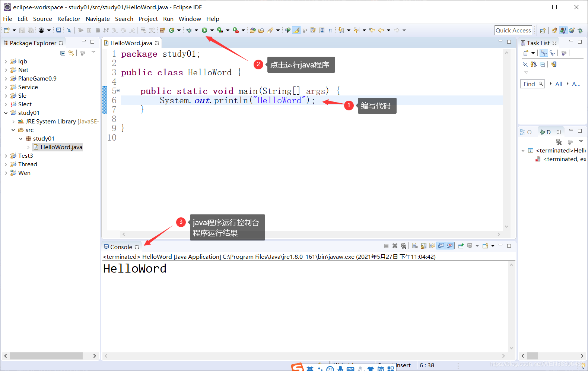
Task: Open the Run button dropdown arrow
Action: [x=212, y=30]
